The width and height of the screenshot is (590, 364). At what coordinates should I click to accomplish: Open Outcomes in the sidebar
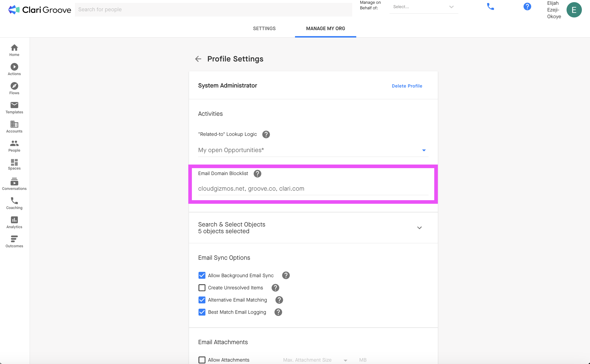coord(14,242)
